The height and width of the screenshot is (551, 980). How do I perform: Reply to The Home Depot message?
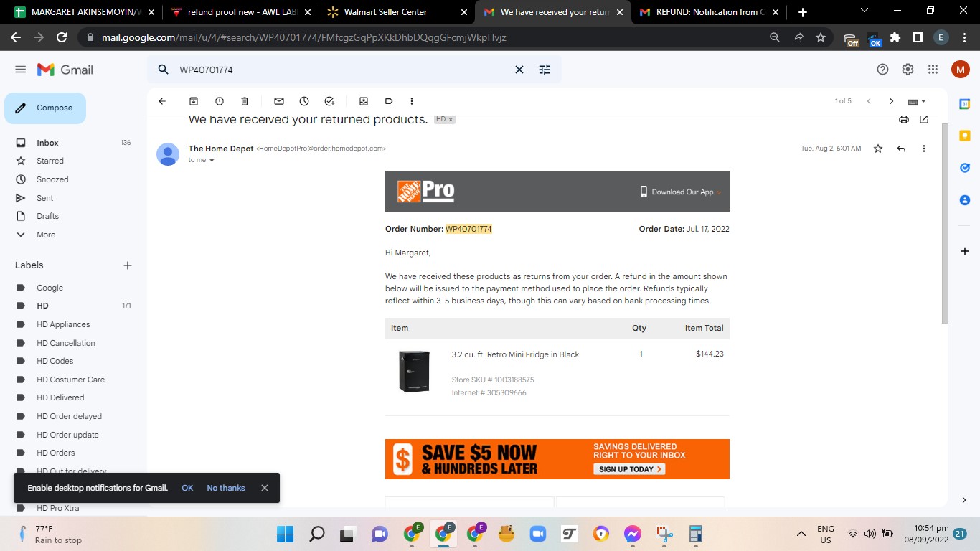(901, 149)
